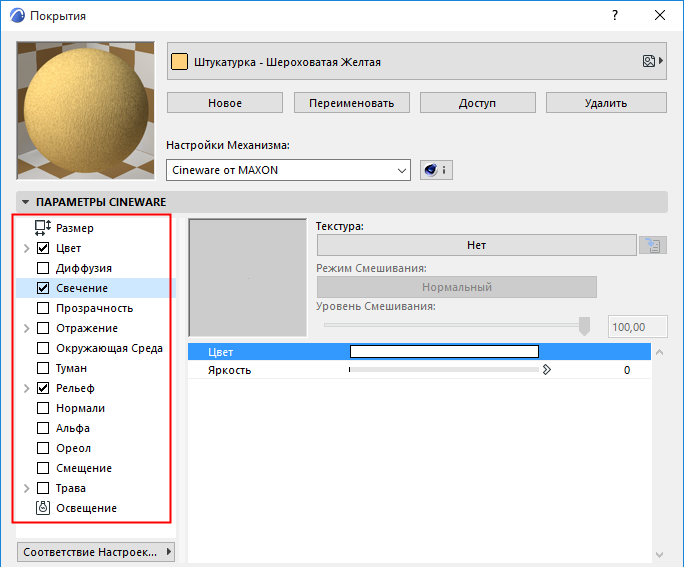
Task: Close the Покрытия dialog
Action: (660, 15)
